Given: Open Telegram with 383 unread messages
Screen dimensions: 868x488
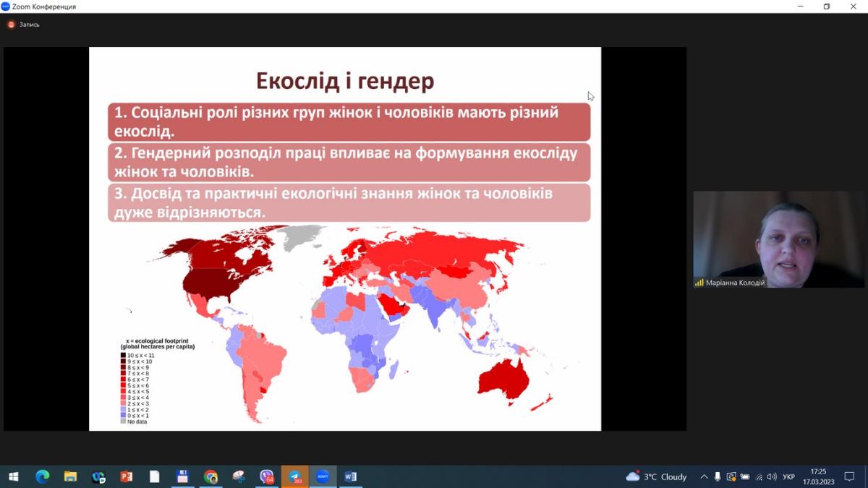Looking at the screenshot, I should 295,476.
